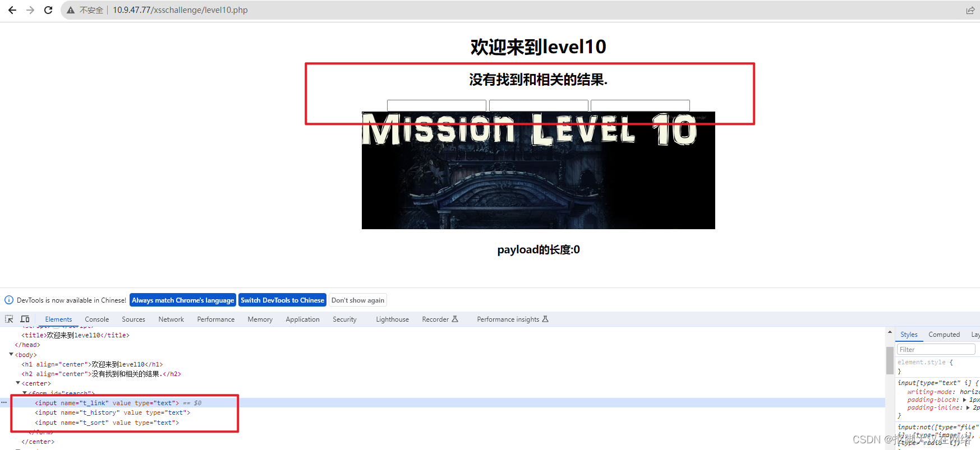
Task: Expand the padding-inline property triangle
Action: 968,407
